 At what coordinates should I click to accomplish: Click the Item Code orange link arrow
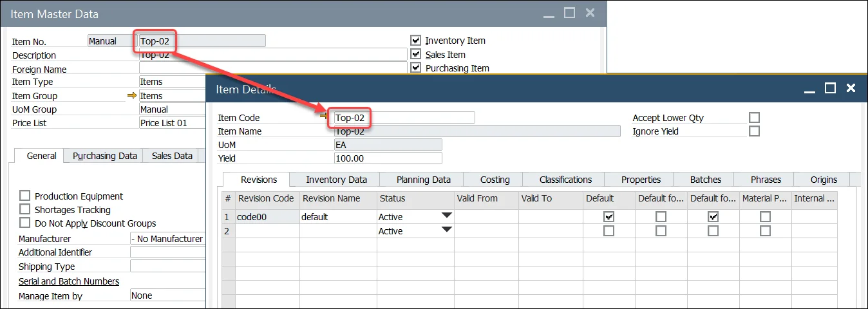tap(324, 115)
